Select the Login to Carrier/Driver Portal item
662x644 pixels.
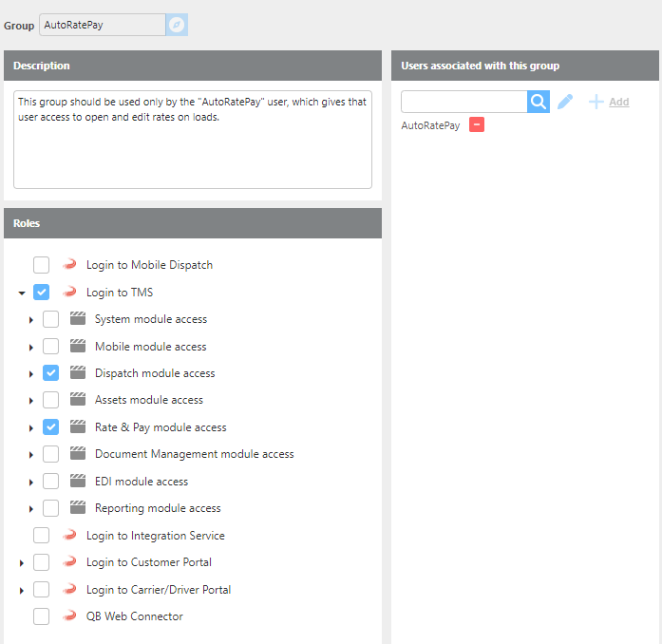(x=158, y=590)
